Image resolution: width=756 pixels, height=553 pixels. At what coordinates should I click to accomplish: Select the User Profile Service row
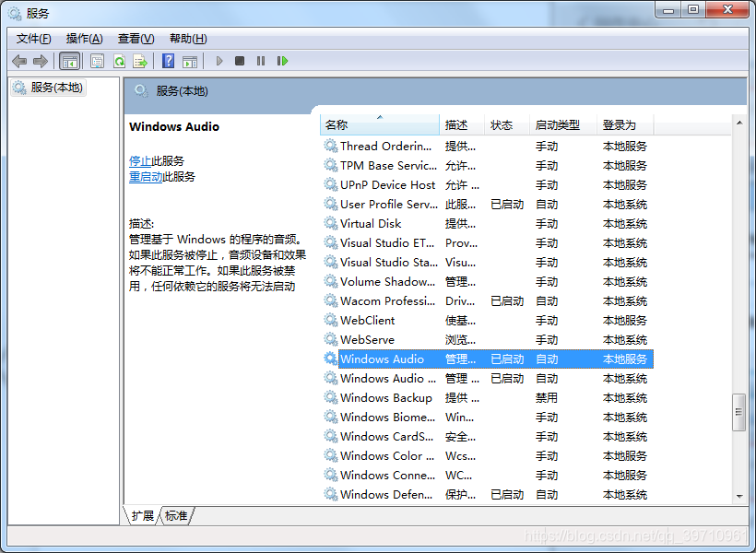pos(487,204)
